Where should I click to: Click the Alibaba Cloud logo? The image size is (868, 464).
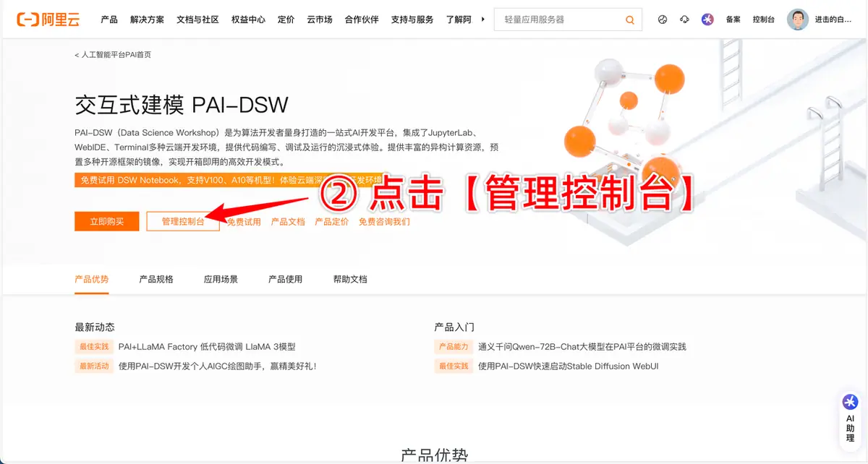pos(48,20)
